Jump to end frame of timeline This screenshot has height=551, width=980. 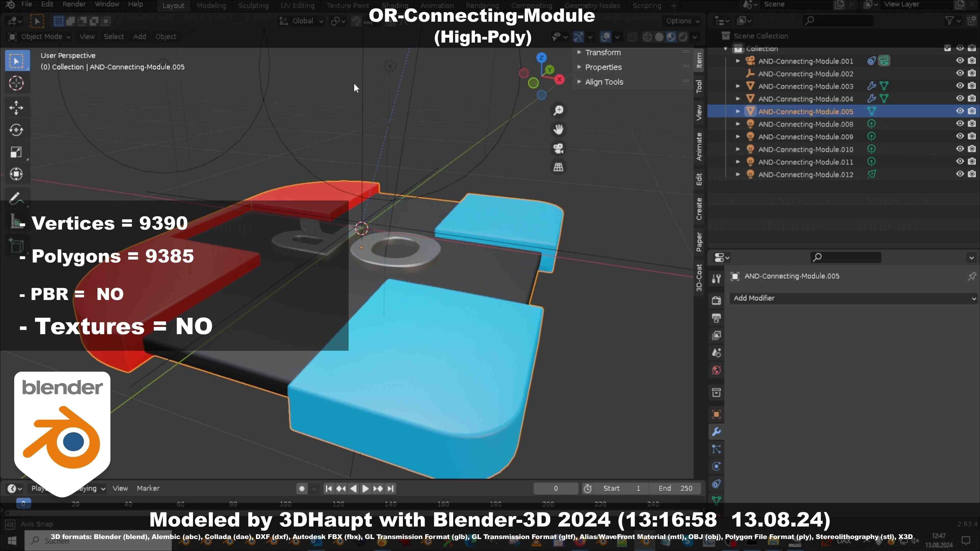[x=391, y=489]
